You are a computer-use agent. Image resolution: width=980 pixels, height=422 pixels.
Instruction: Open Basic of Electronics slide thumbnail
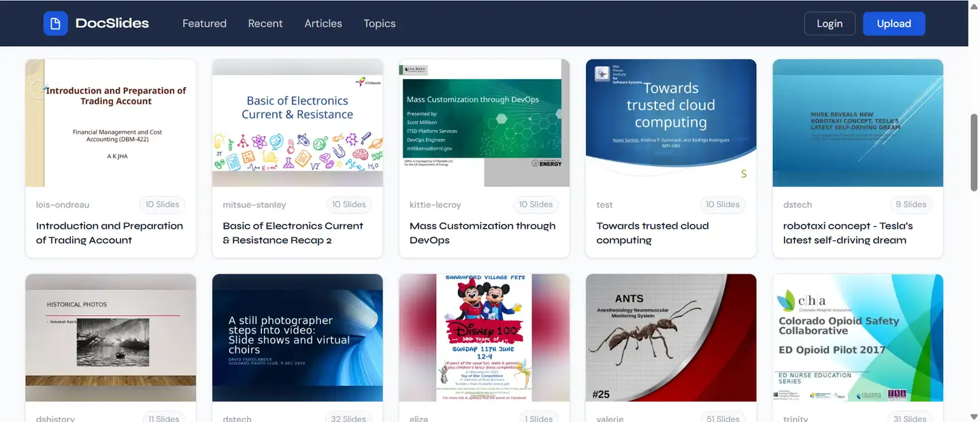297,123
